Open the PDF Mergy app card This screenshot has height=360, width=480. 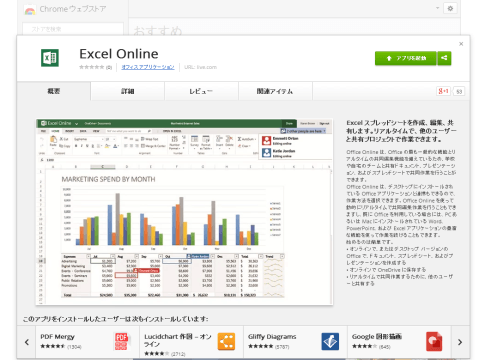pos(87,342)
